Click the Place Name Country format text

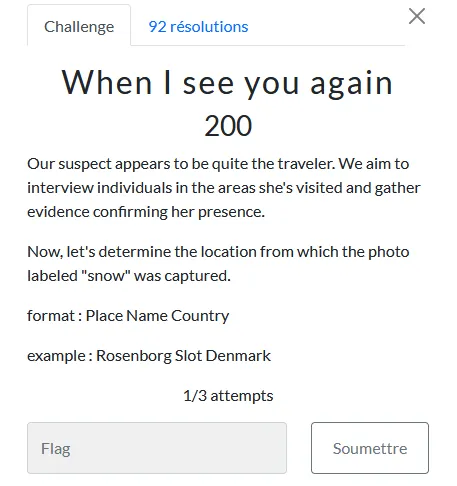[157, 316]
